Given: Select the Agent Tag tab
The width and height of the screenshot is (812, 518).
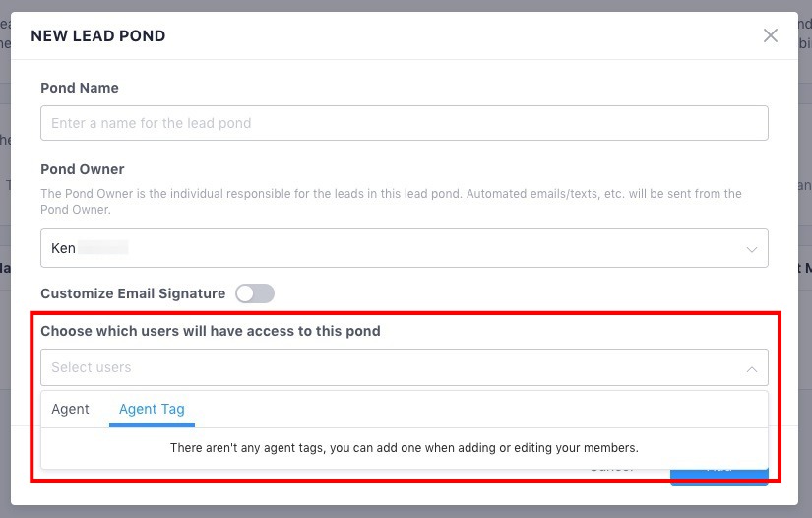Looking at the screenshot, I should (152, 409).
